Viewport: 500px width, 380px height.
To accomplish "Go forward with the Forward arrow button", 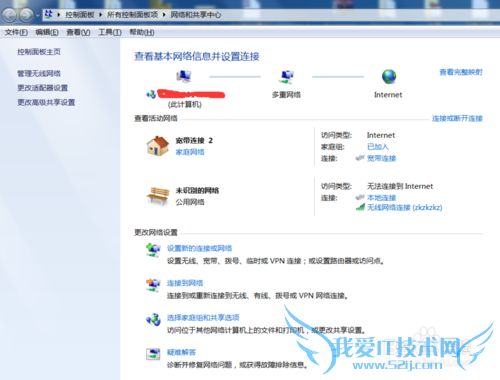I will pos(26,15).
